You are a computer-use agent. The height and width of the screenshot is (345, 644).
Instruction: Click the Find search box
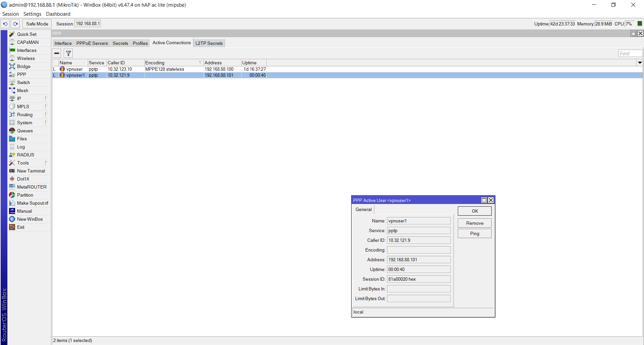point(630,53)
